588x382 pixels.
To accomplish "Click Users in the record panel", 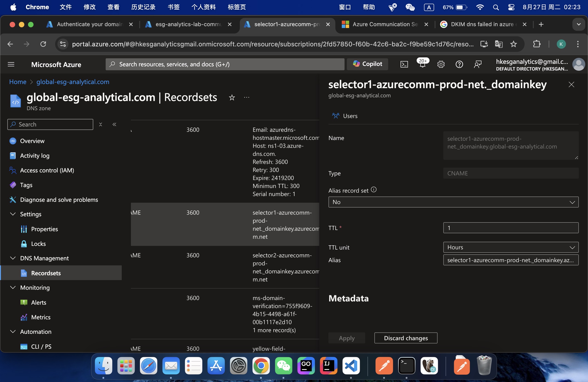I will click(345, 116).
